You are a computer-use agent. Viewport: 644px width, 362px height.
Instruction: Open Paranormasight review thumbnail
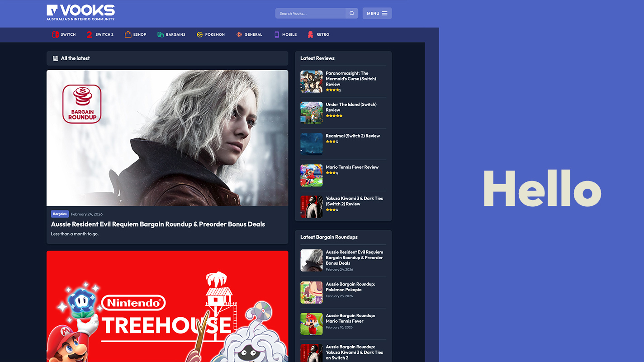[x=312, y=81]
